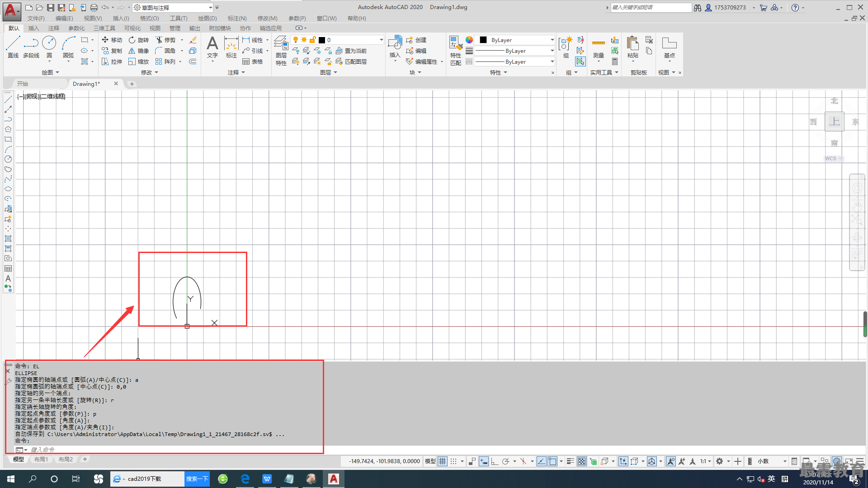
Task: Click the black layer color swatch
Action: (x=322, y=40)
